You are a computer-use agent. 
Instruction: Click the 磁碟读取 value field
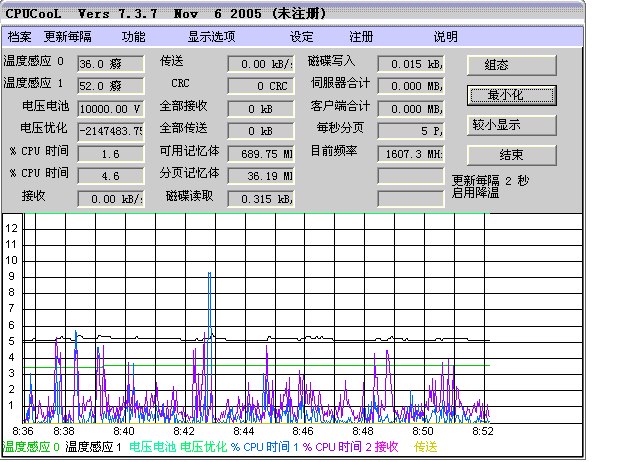tap(261, 199)
